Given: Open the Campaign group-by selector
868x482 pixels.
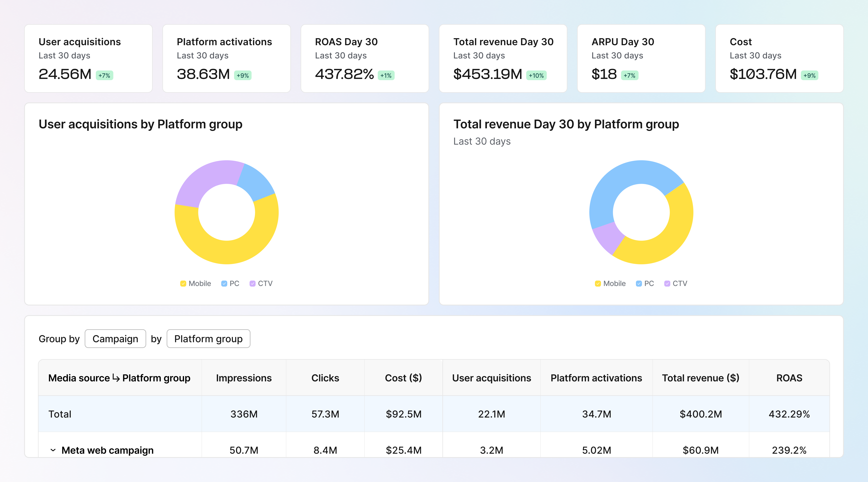Looking at the screenshot, I should 115,339.
